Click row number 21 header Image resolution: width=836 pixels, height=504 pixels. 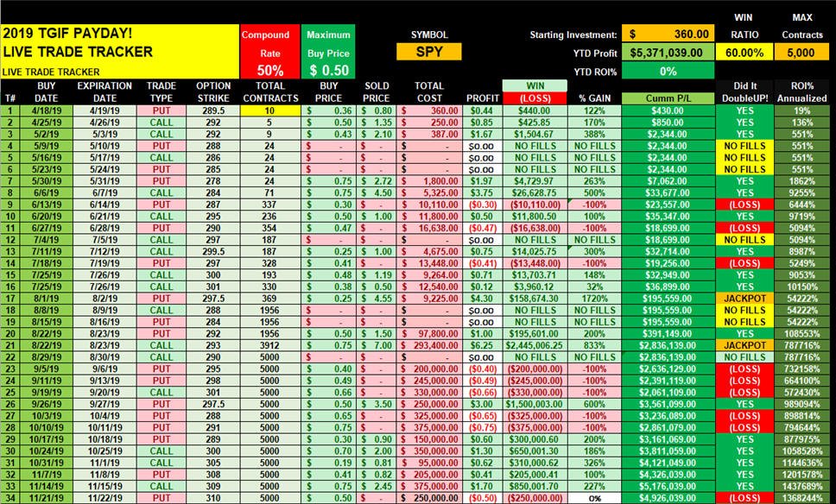tap(10, 345)
